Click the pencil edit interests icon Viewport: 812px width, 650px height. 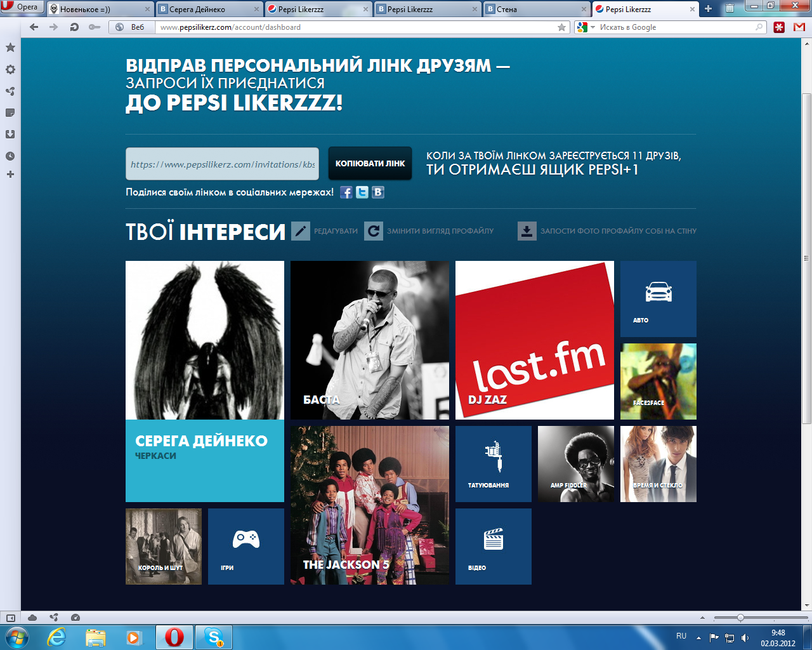301,231
